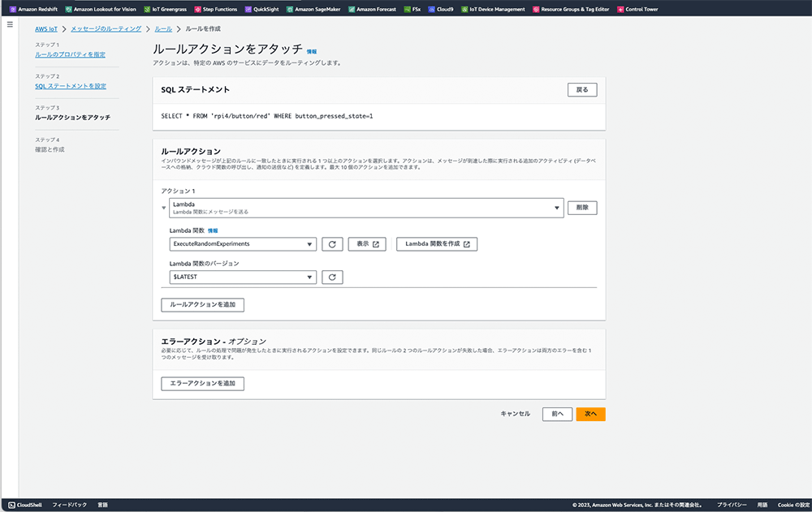The height and width of the screenshot is (512, 812).
Task: Click 言語 in the footer
Action: tap(102, 505)
